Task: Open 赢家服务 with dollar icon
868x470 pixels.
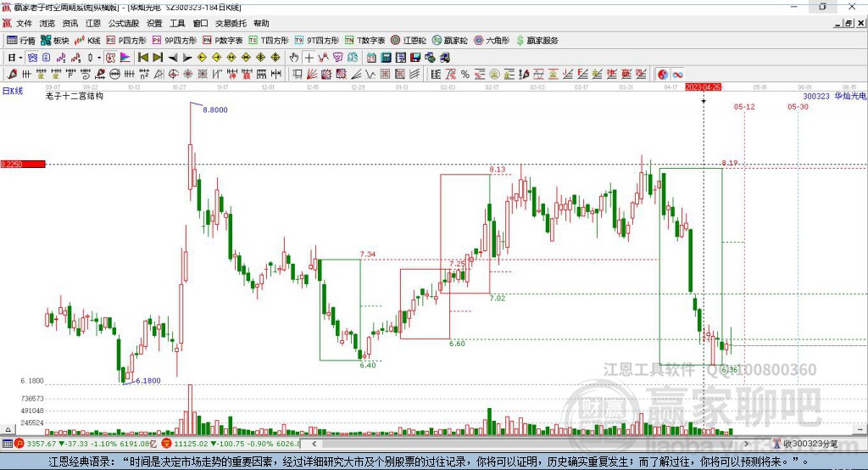Action: click(537, 40)
